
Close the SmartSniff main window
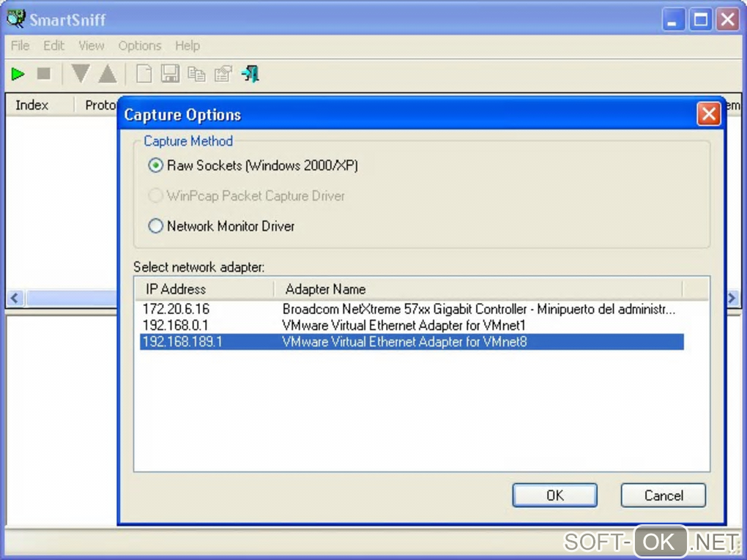[728, 20]
